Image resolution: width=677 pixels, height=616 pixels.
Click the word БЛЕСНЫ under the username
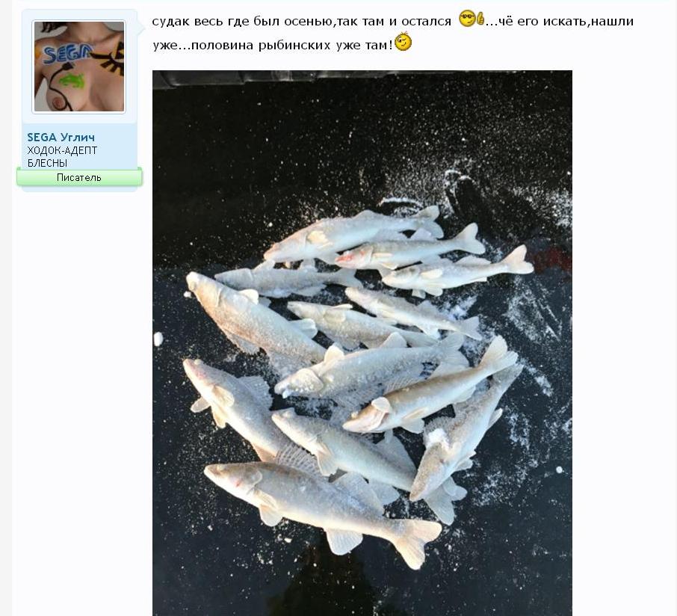click(47, 163)
